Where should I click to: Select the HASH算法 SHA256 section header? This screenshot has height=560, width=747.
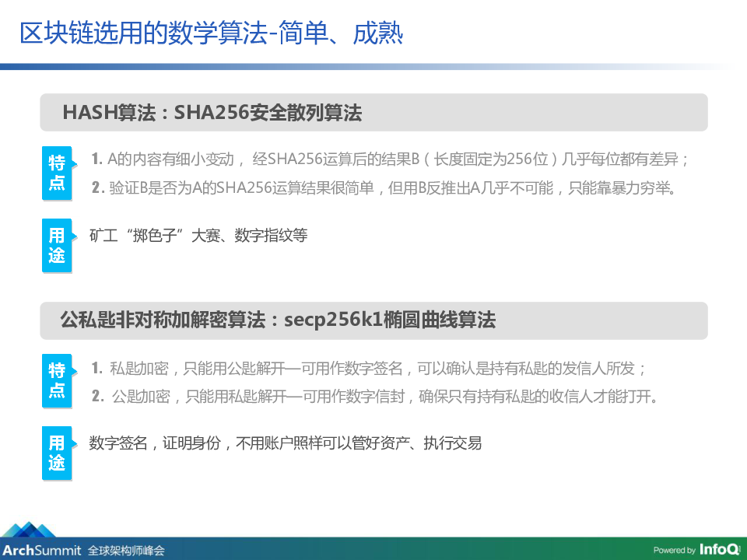point(212,114)
